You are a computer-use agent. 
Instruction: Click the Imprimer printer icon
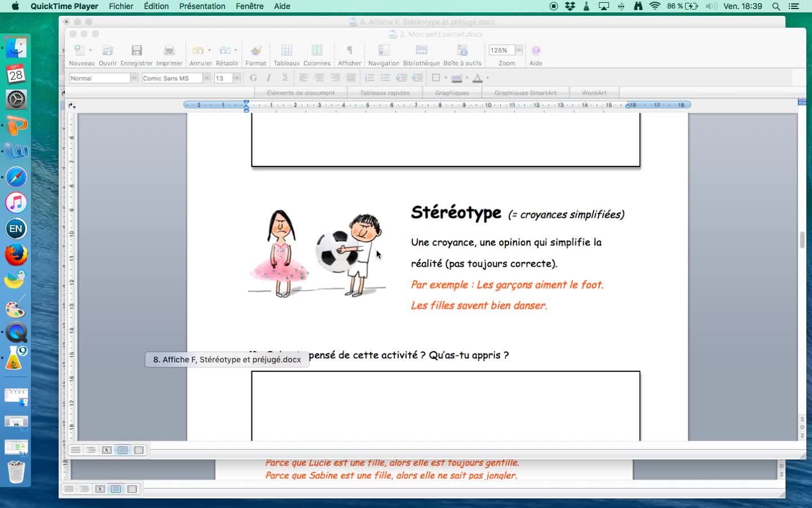point(169,51)
